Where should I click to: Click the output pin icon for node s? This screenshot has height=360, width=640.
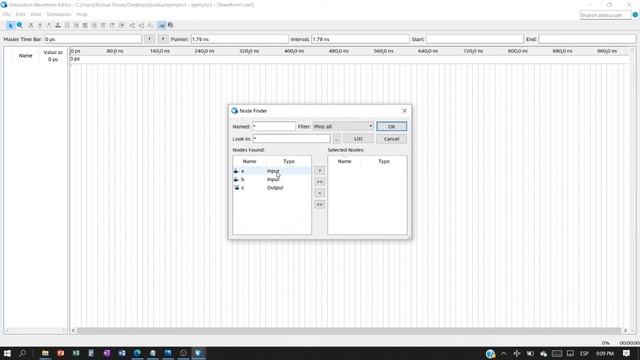pyautogui.click(x=236, y=188)
